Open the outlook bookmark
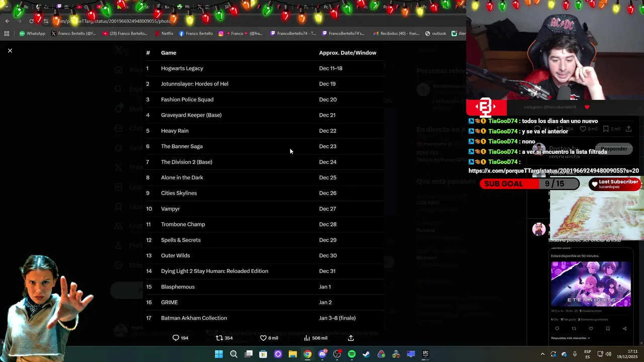Screen dimensions: 644x362 click(436, 34)
